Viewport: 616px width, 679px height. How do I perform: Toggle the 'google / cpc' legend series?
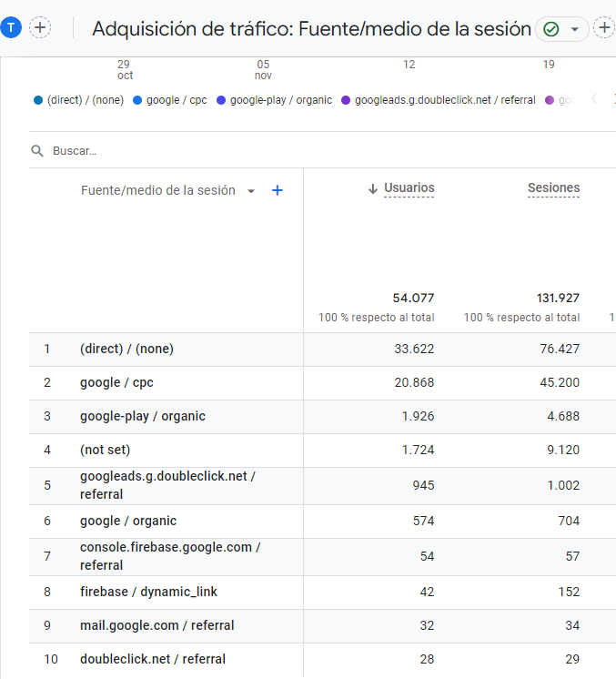pyautogui.click(x=171, y=100)
